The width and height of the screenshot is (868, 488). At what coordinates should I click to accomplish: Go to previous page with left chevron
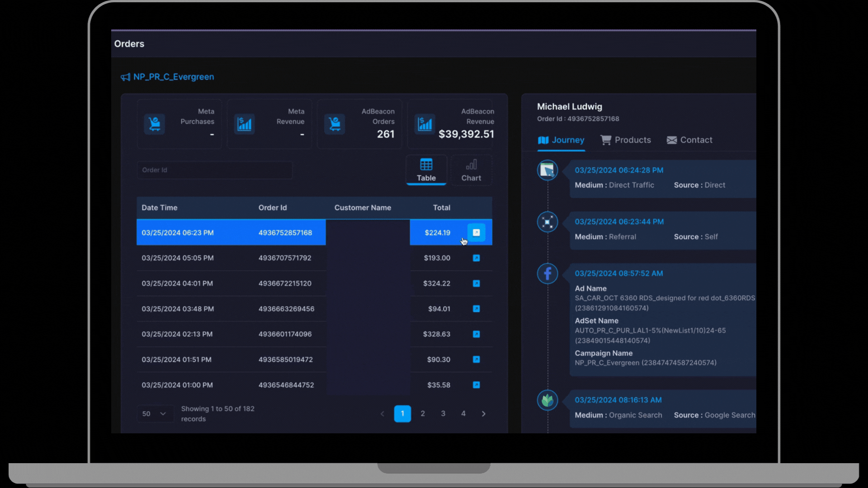point(382,413)
